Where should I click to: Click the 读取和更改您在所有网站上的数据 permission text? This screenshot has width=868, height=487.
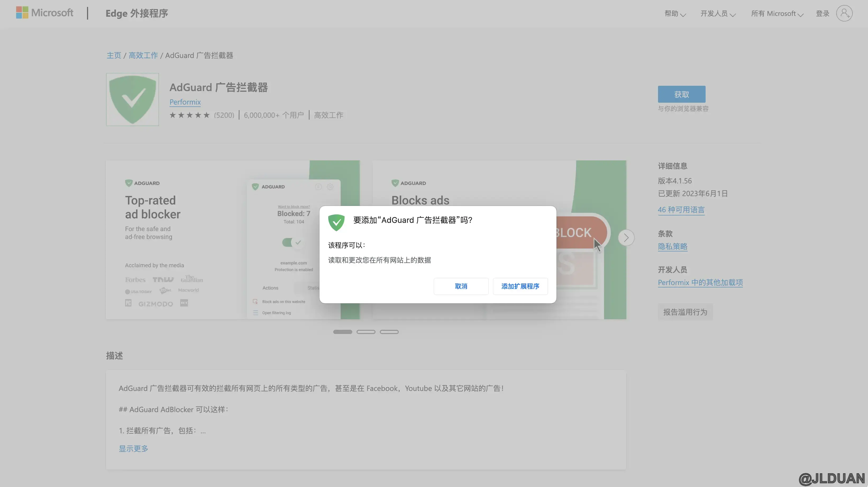coord(380,260)
